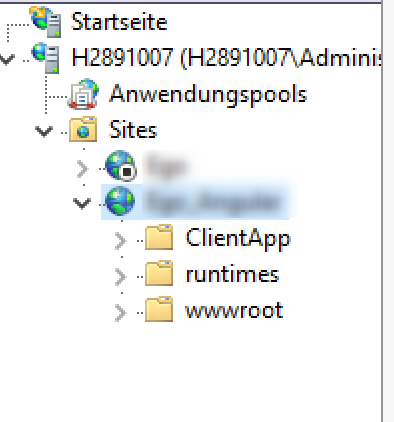The height and width of the screenshot is (422, 394).
Task: Click the Anwendungspools icon
Action: [x=83, y=94]
